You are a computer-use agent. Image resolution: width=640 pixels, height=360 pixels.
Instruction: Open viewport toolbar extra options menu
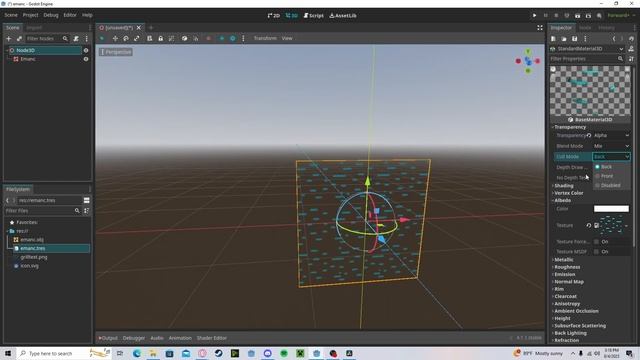(243, 38)
